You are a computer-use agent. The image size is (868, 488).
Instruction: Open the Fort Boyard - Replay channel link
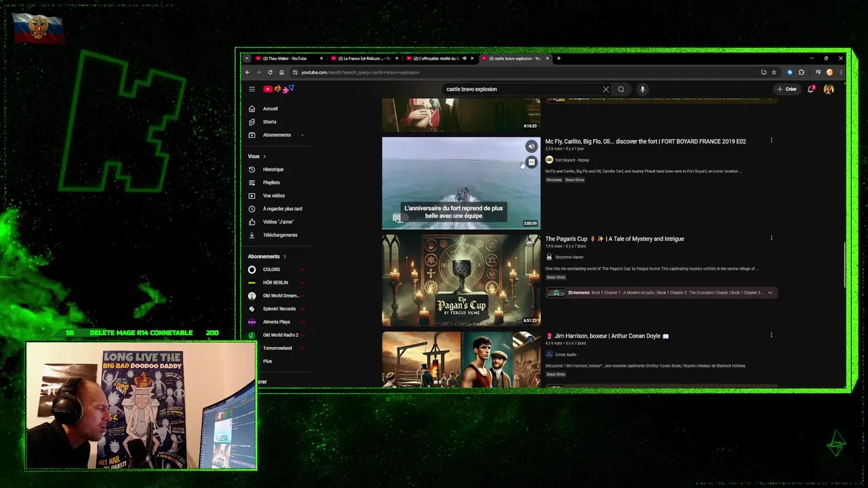[x=572, y=160]
